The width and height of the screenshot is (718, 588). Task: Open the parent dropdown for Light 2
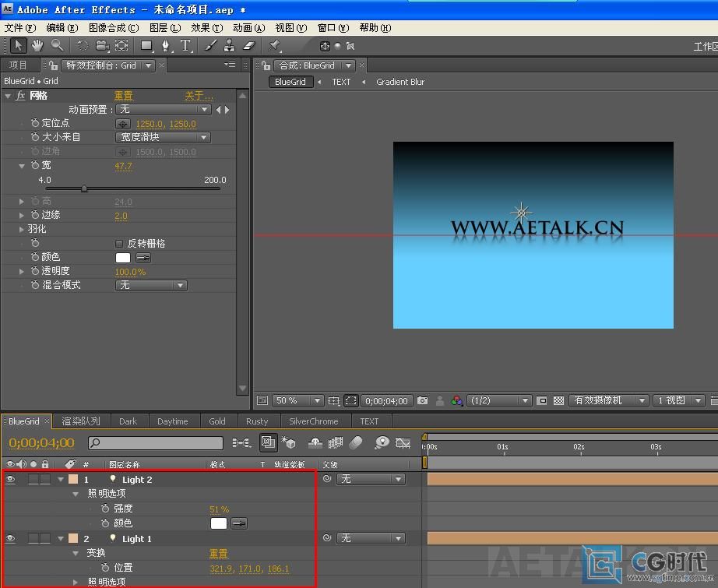click(x=371, y=479)
